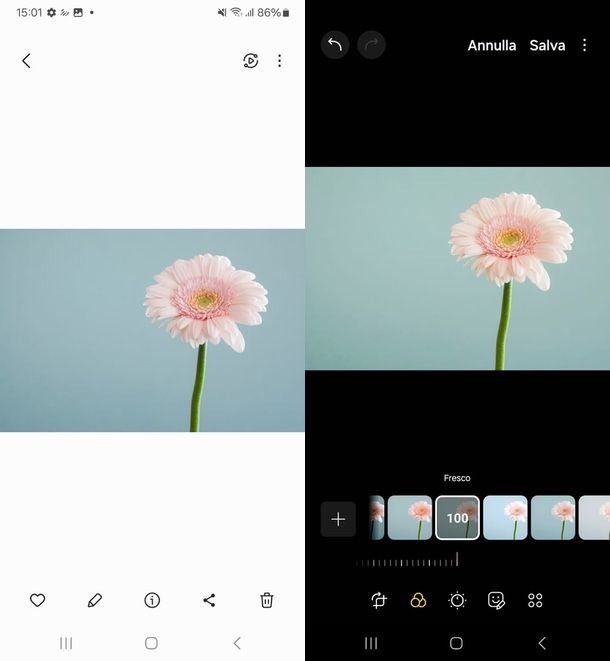Delete photo with trash icon
This screenshot has width=610, height=661.
[x=266, y=600]
